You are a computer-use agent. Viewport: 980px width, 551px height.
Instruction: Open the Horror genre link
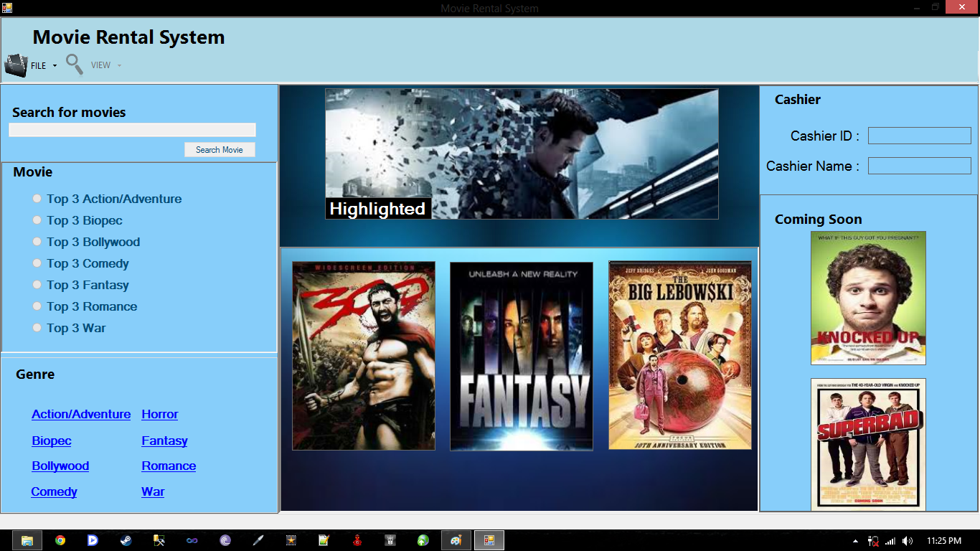(x=159, y=414)
